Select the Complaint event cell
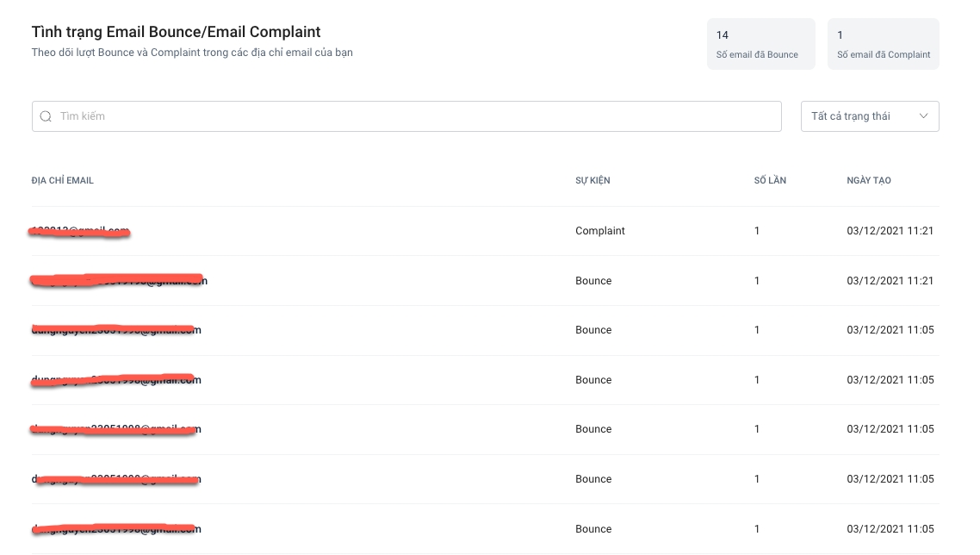 [600, 231]
